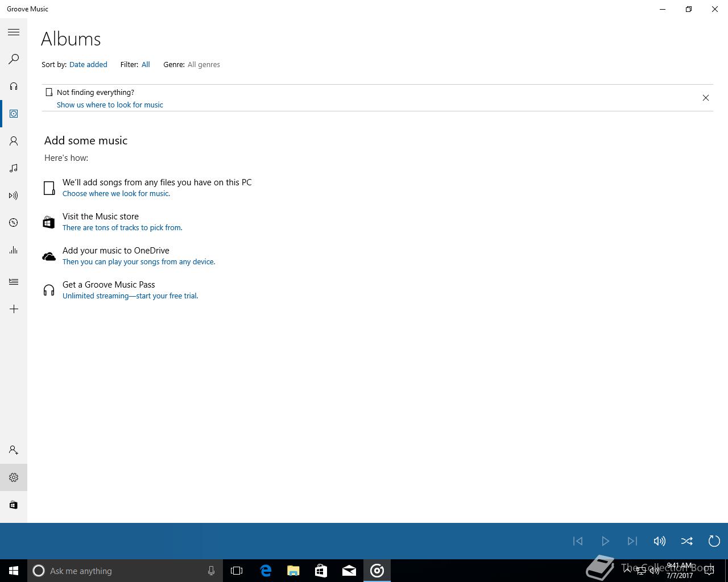Open Windows Store from taskbar
Viewport: 728px width, 582px height.
coord(321,571)
